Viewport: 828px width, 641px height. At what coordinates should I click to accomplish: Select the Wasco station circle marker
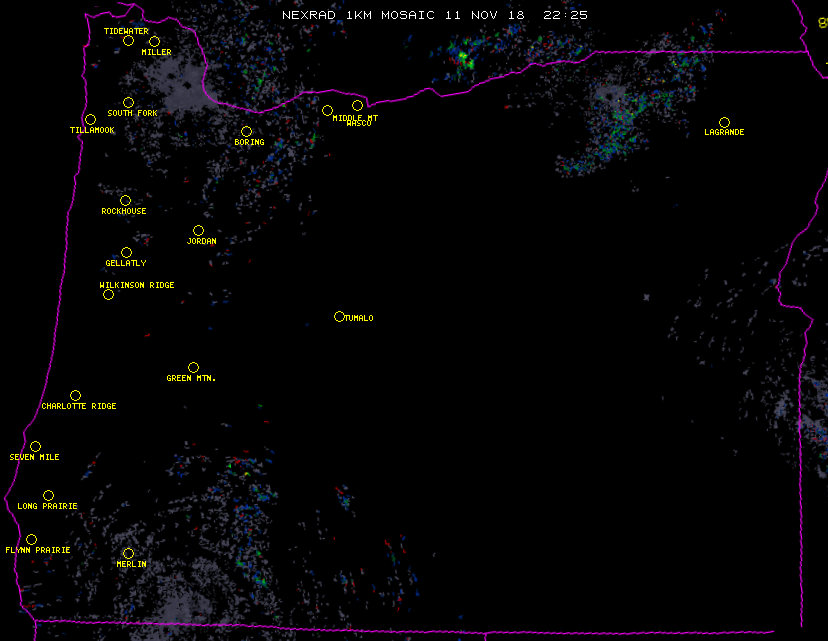357,105
